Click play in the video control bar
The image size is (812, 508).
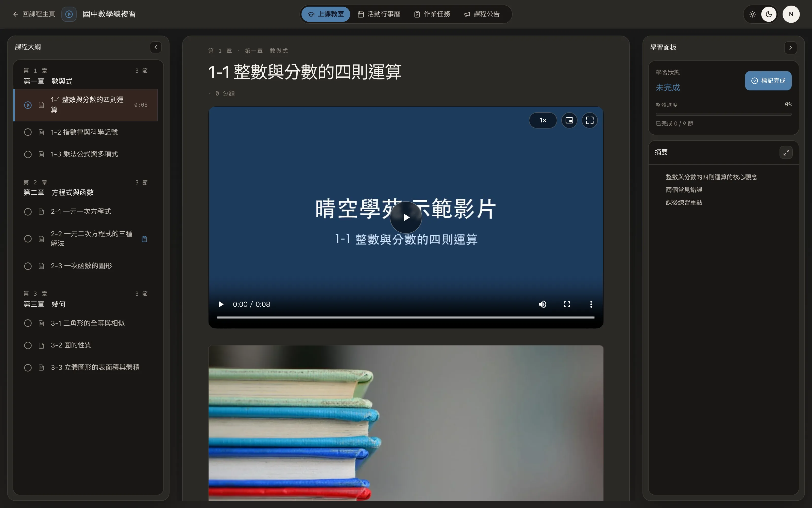(x=221, y=304)
